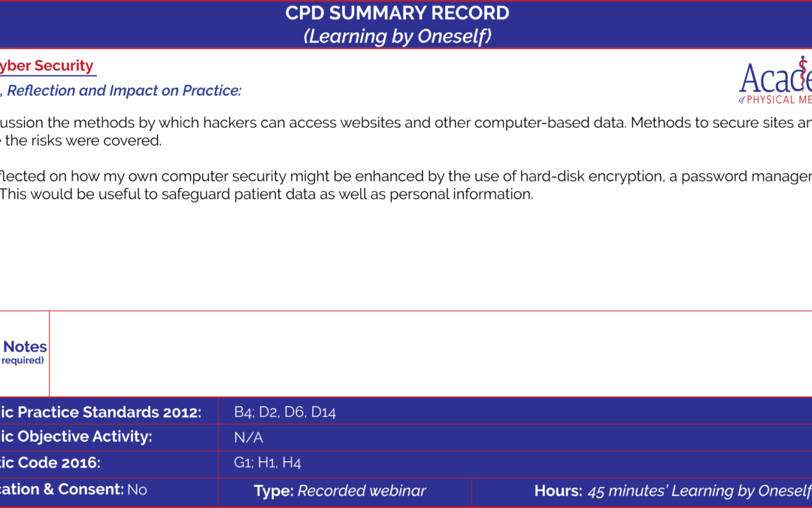Click the Practice Standards 2012 label

pyautogui.click(x=101, y=412)
